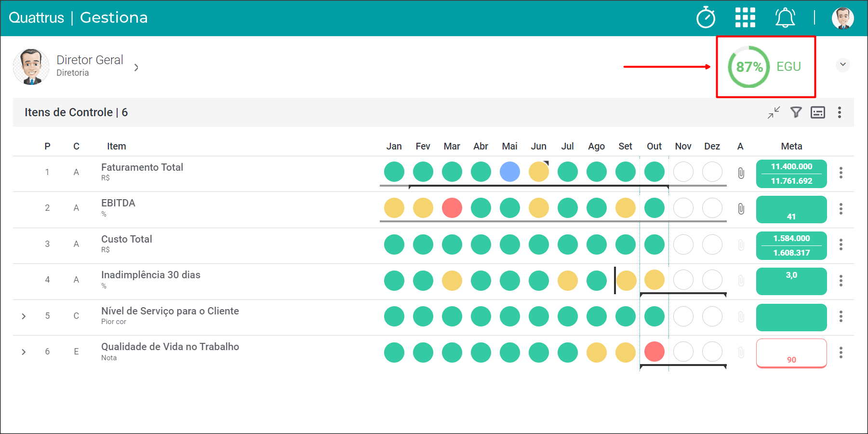
Task: Expand the Diretor Geral chevron
Action: pos(136,68)
